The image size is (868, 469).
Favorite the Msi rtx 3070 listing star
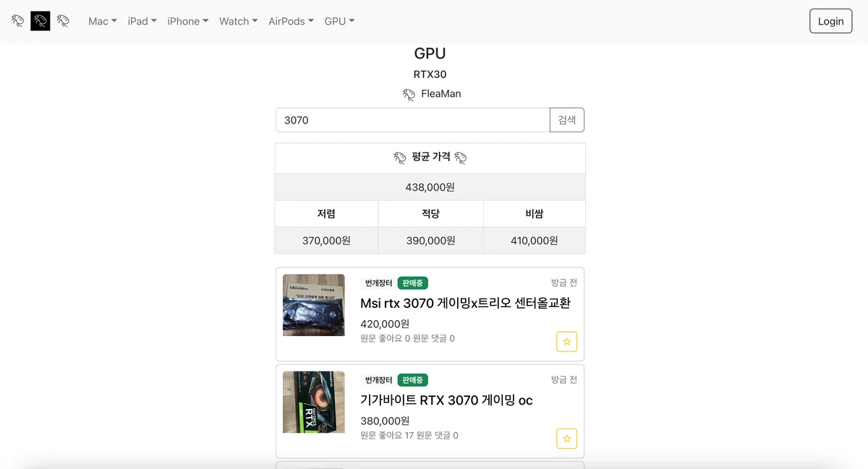[x=567, y=342]
